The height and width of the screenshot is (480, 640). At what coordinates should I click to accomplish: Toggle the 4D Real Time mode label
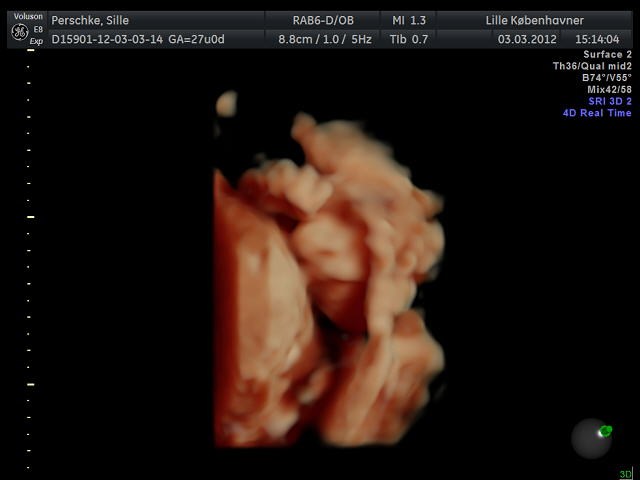tap(597, 113)
